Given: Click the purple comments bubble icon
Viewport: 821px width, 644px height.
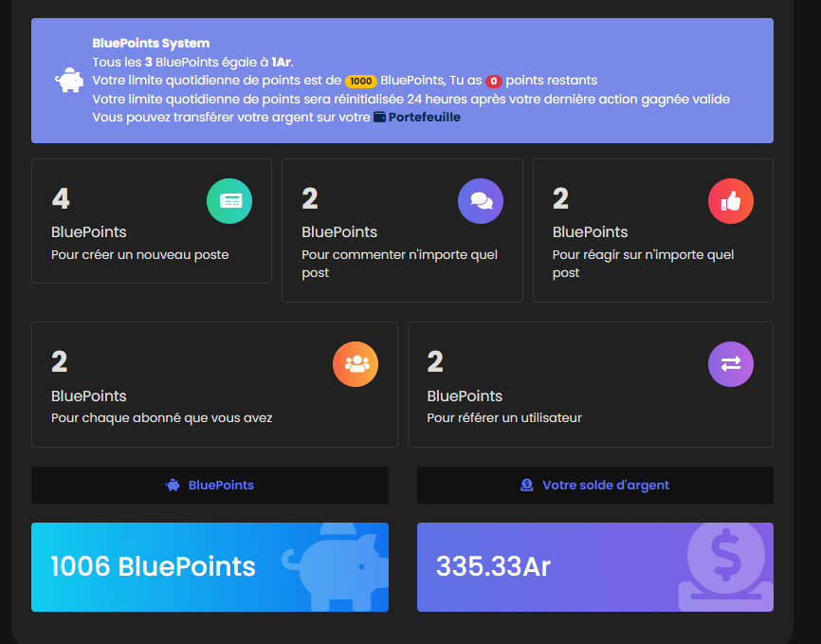Looking at the screenshot, I should (481, 201).
